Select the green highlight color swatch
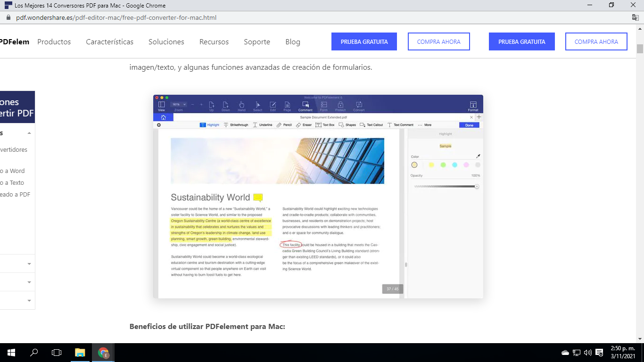 [x=443, y=165]
